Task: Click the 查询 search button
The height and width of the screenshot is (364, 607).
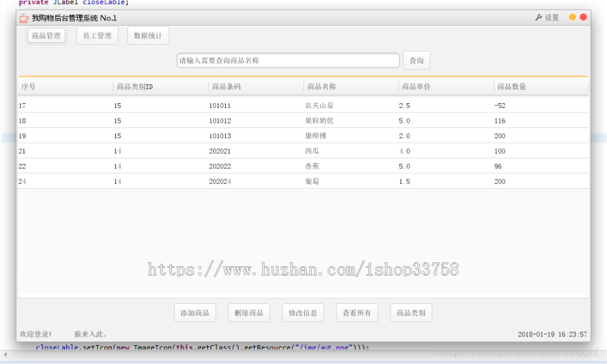Action: click(417, 61)
